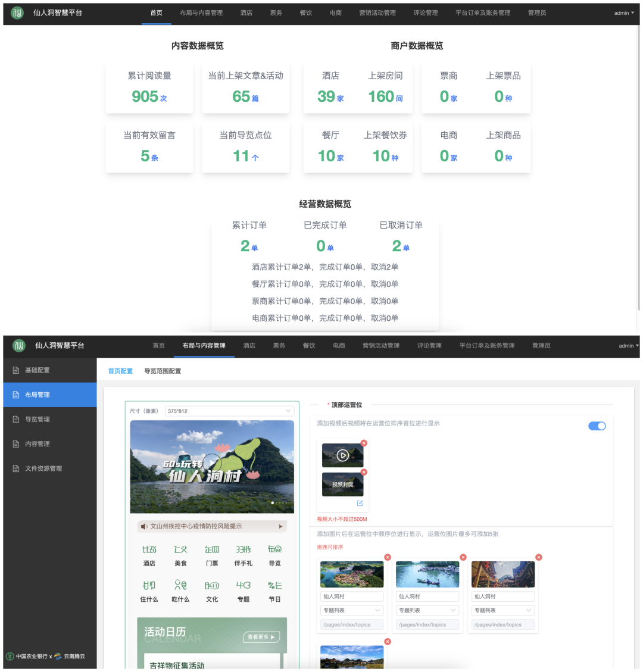Open the first 专题列表 dropdown
This screenshot has width=643, height=672.
pyautogui.click(x=351, y=610)
